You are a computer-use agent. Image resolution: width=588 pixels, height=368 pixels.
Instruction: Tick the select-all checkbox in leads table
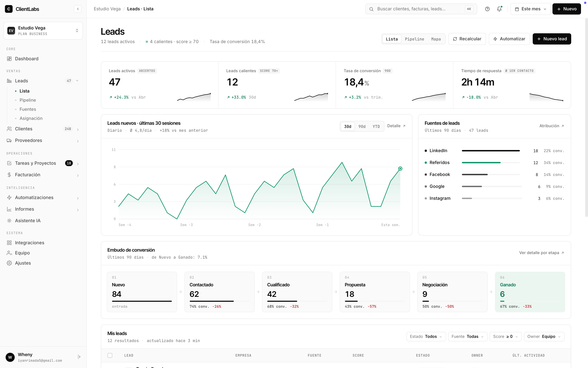(x=110, y=355)
